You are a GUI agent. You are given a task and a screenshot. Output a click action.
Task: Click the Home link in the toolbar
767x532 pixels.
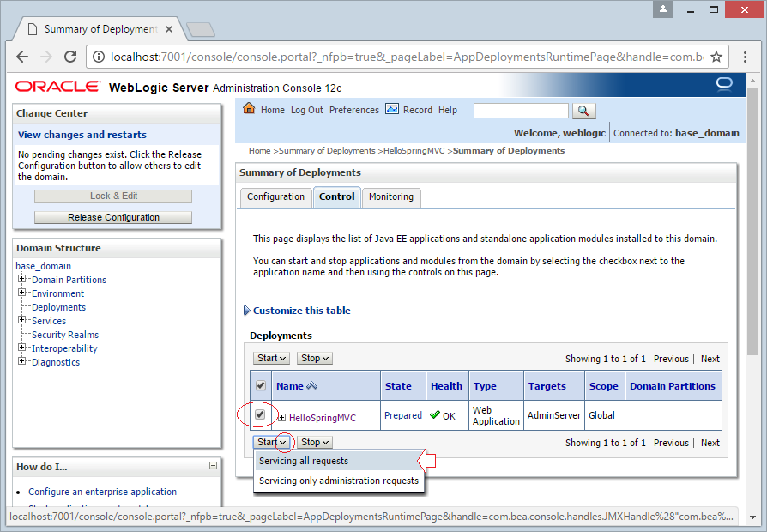[x=273, y=110]
